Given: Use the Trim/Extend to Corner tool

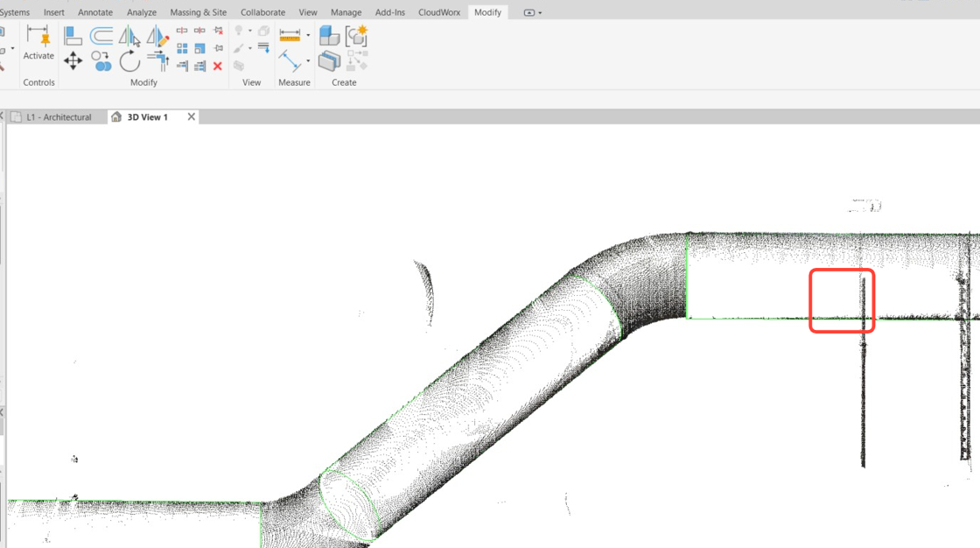Looking at the screenshot, I should (157, 61).
